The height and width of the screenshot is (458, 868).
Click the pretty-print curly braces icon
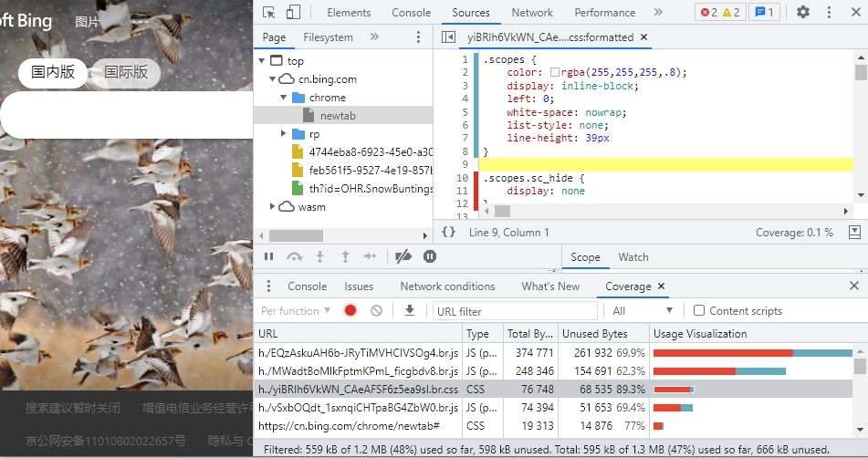coord(448,233)
